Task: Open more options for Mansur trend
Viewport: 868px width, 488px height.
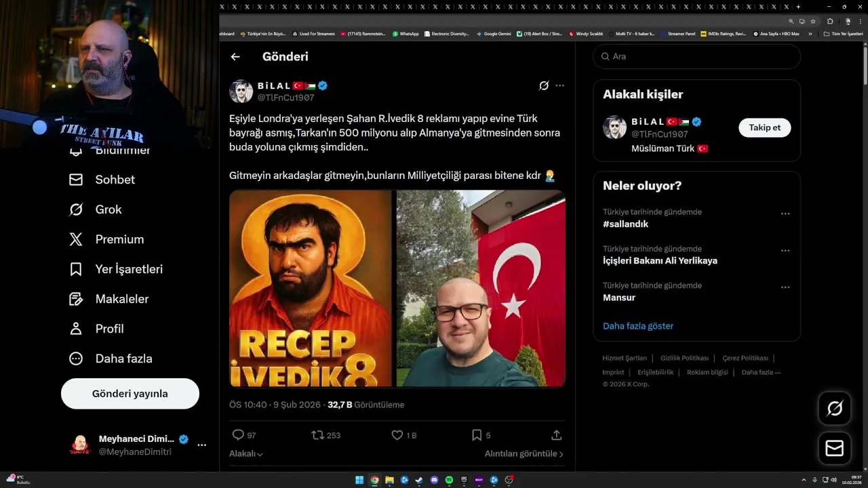Action: pyautogui.click(x=785, y=287)
